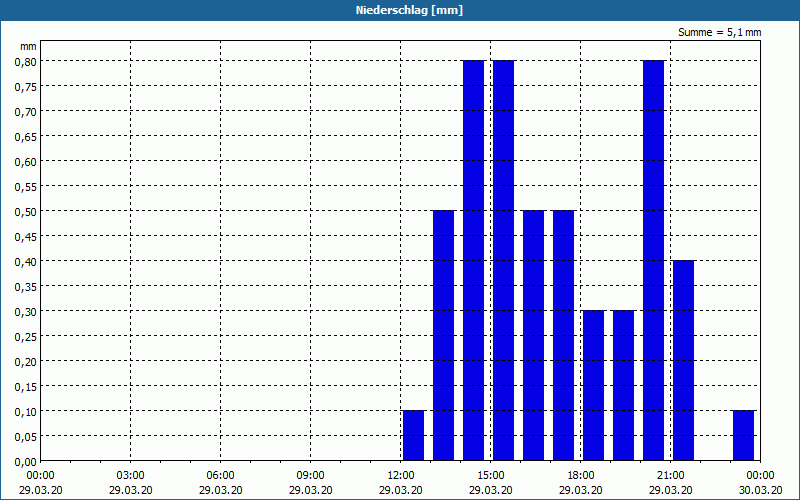Click the mm unit label on y-axis
This screenshot has height=500, width=800.
(x=28, y=46)
